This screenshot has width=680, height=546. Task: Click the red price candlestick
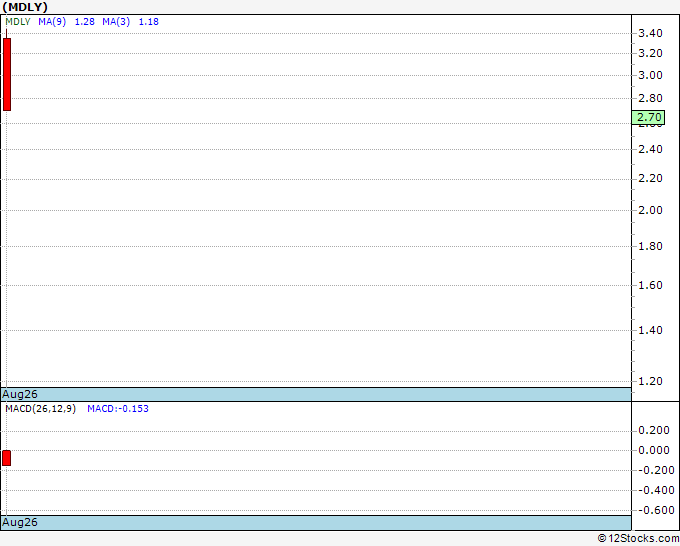[7, 74]
